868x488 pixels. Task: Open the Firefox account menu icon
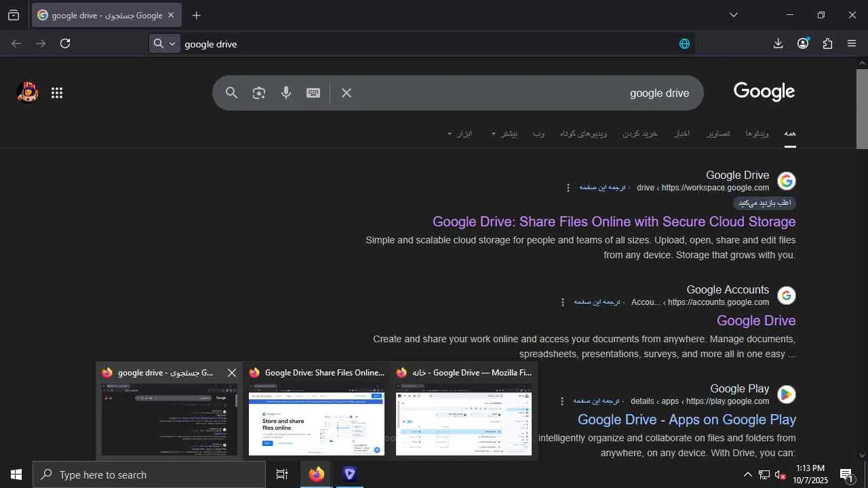pyautogui.click(x=803, y=43)
